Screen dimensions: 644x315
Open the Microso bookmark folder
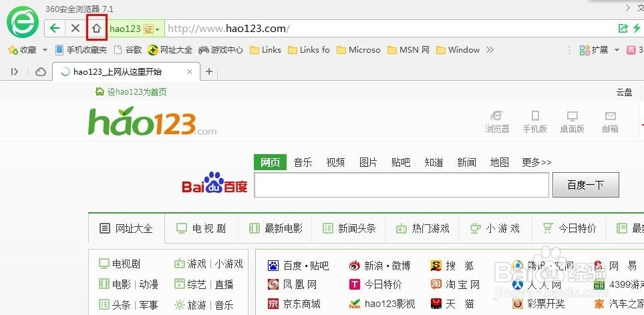[359, 50]
